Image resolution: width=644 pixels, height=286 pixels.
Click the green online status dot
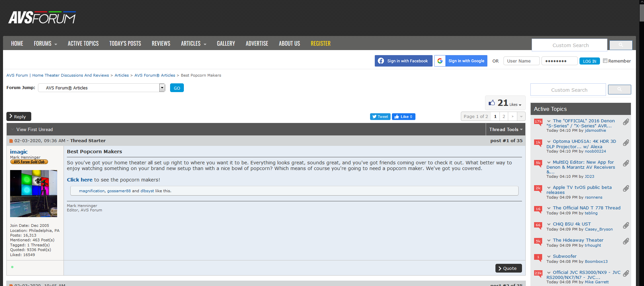(x=12, y=267)
